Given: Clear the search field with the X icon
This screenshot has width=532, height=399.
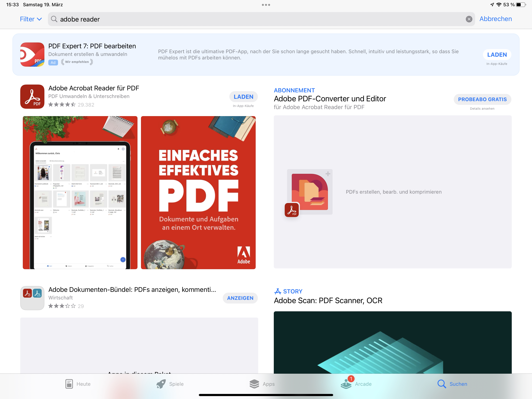Looking at the screenshot, I should tap(469, 19).
